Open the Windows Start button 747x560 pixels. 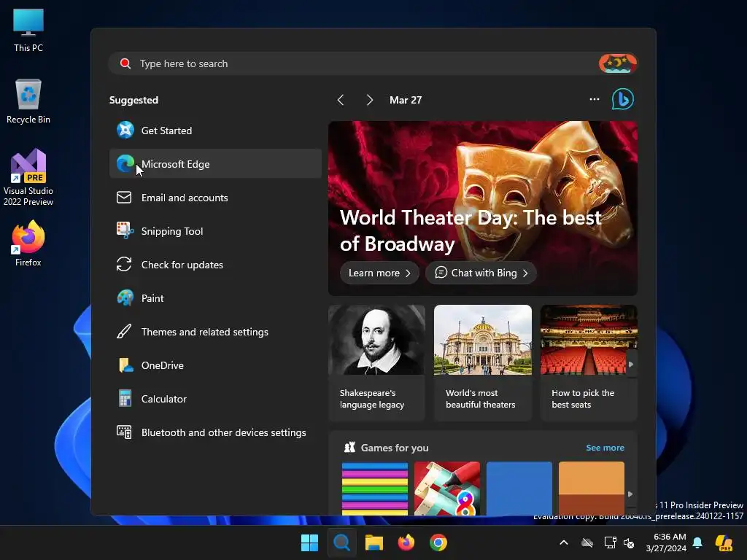pyautogui.click(x=309, y=542)
